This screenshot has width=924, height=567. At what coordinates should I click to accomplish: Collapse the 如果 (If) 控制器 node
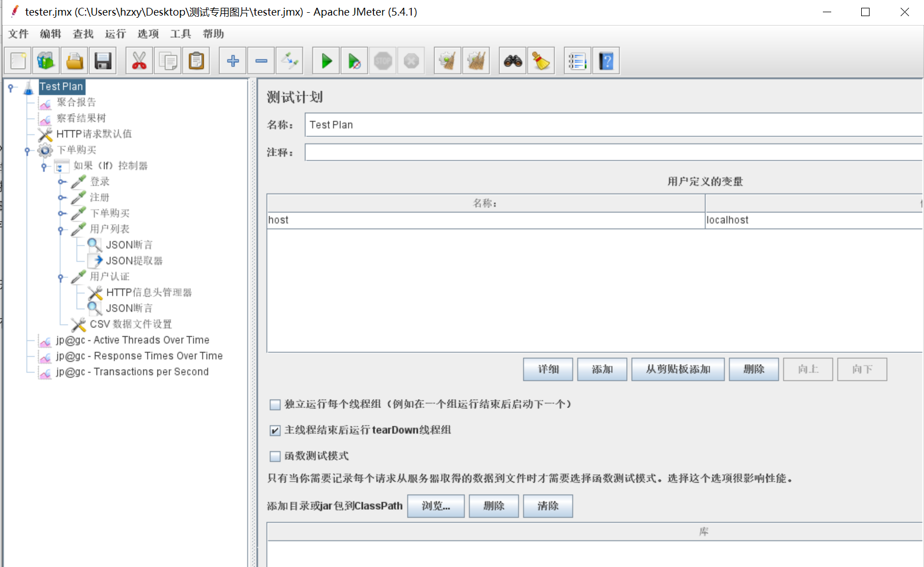(44, 166)
